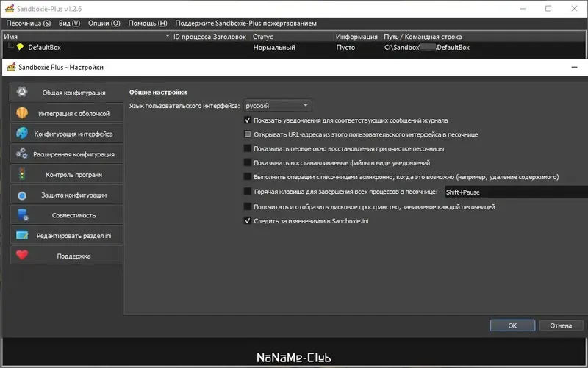Open the Конфигурация интерфейса tab

pos(67,134)
